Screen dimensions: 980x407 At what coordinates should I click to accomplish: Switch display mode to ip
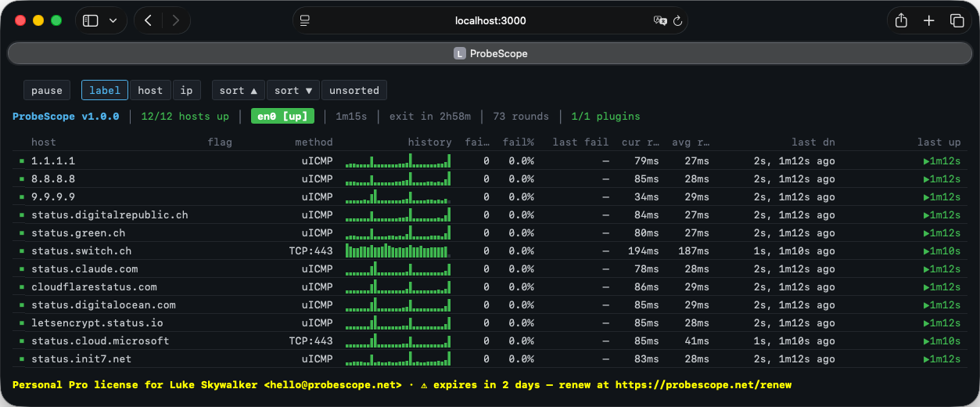point(187,91)
